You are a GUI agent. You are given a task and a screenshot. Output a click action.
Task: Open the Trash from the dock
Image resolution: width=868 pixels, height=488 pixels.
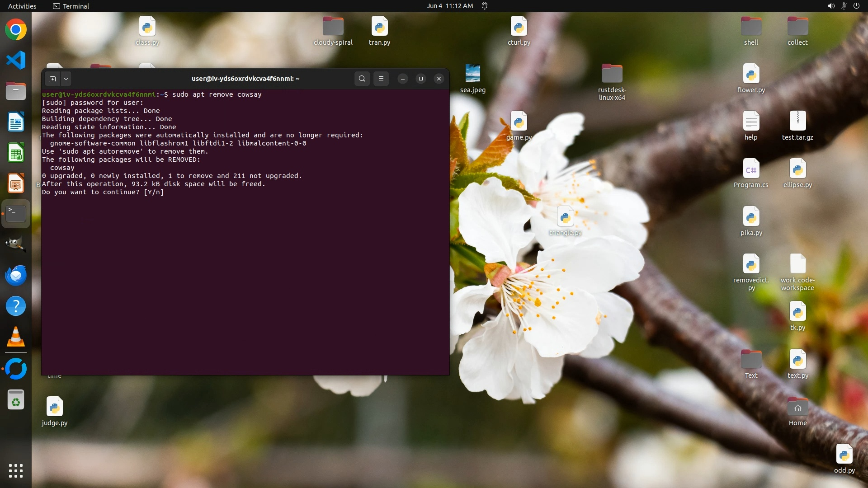point(16,400)
